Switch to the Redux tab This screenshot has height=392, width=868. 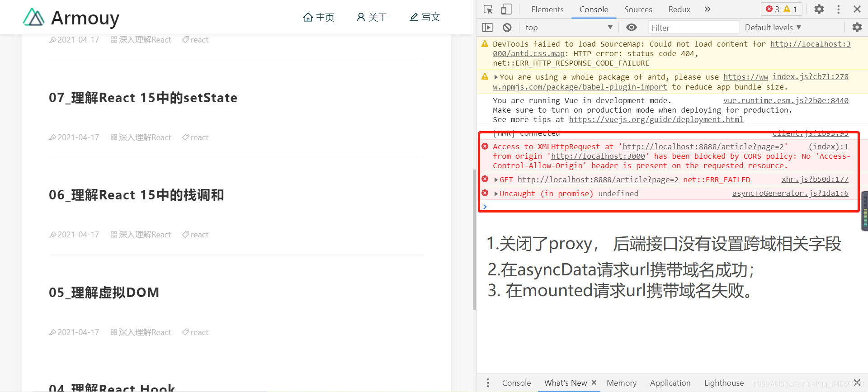(679, 9)
